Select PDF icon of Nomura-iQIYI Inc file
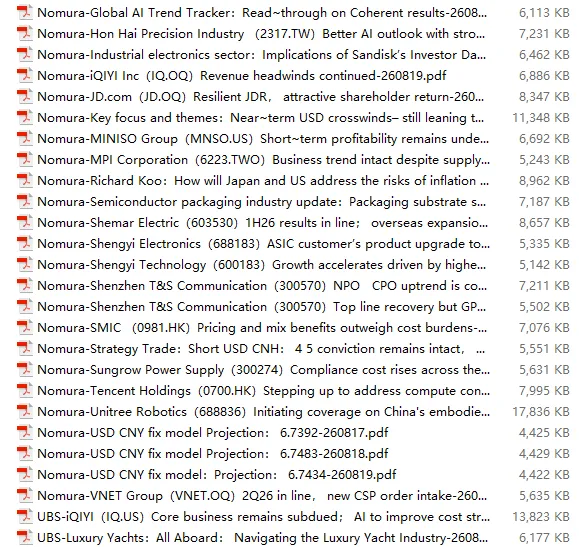The width and height of the screenshot is (579, 547). pyautogui.click(x=25, y=76)
